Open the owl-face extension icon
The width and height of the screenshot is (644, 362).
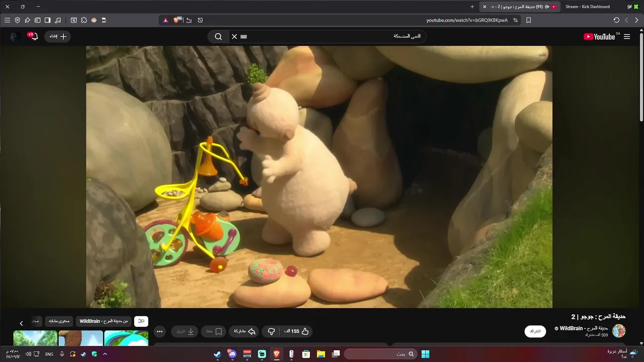94,20
